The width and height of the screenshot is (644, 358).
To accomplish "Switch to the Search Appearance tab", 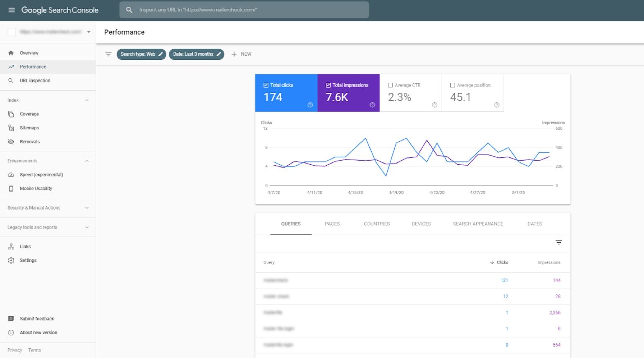I will (478, 224).
